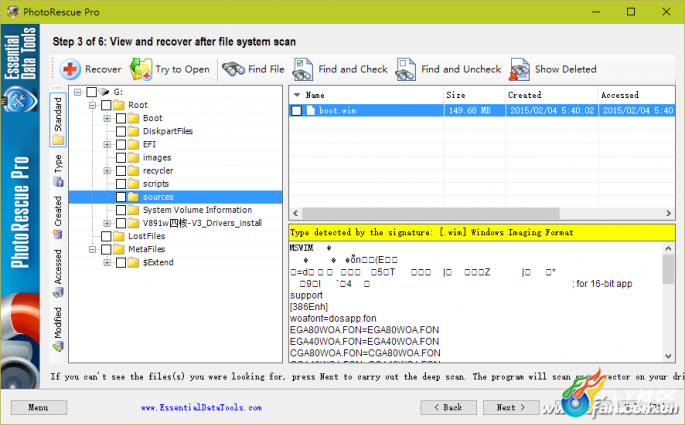Proceed with the Next button
This screenshot has width=685, height=425.
point(511,407)
